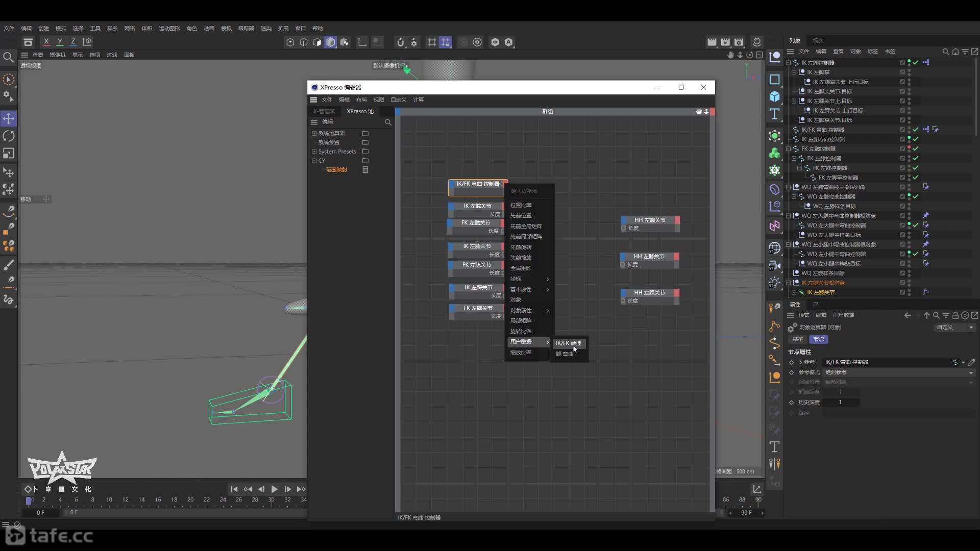
Task: Toggle green check on IK 左脚控制器 row
Action: click(916, 63)
